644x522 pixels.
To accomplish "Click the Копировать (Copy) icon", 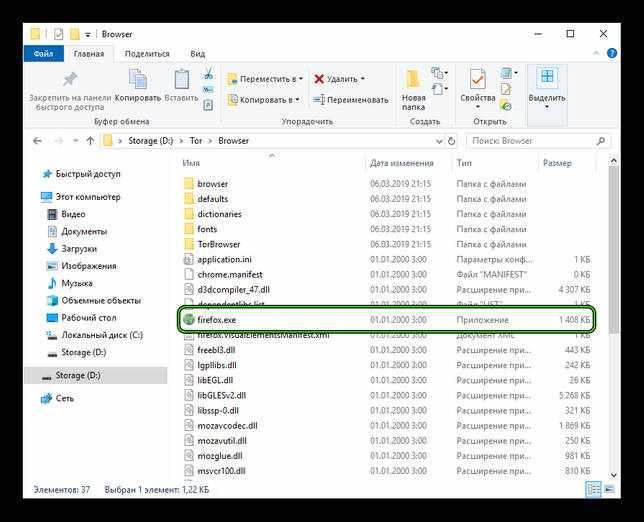I will click(x=138, y=79).
